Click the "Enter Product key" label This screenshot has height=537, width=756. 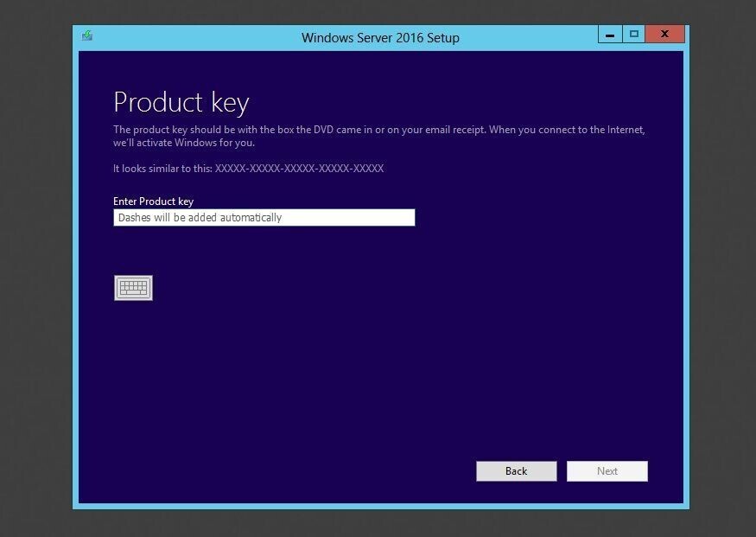153,201
